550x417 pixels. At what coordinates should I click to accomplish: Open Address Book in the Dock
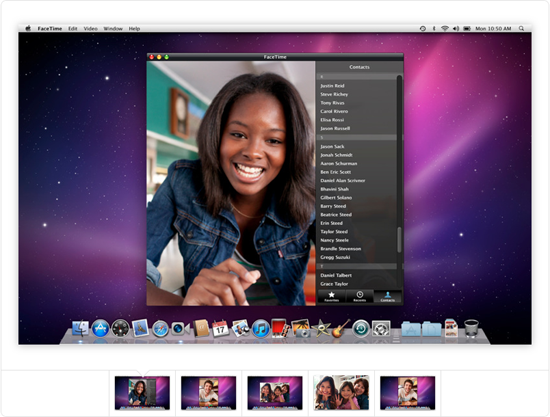[x=201, y=328]
